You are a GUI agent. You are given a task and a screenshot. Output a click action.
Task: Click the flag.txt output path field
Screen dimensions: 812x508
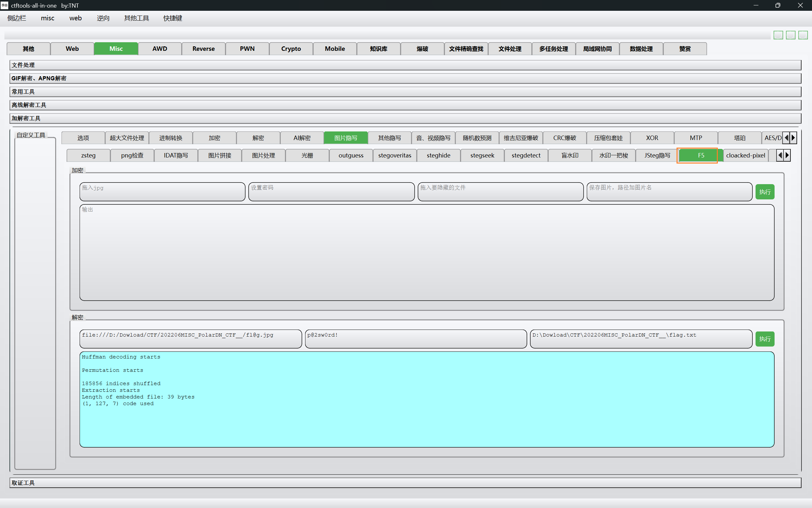pos(641,339)
